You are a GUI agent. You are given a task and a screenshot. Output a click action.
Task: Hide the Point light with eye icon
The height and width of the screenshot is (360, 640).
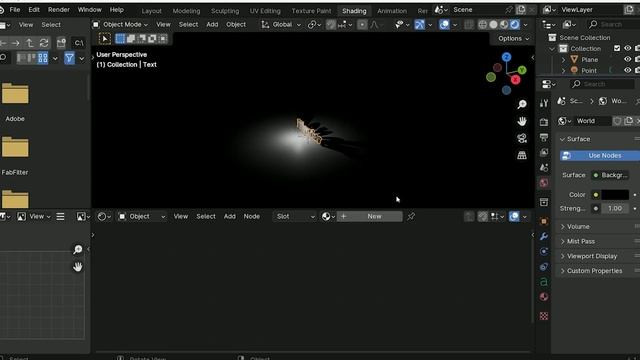pyautogui.click(x=627, y=70)
